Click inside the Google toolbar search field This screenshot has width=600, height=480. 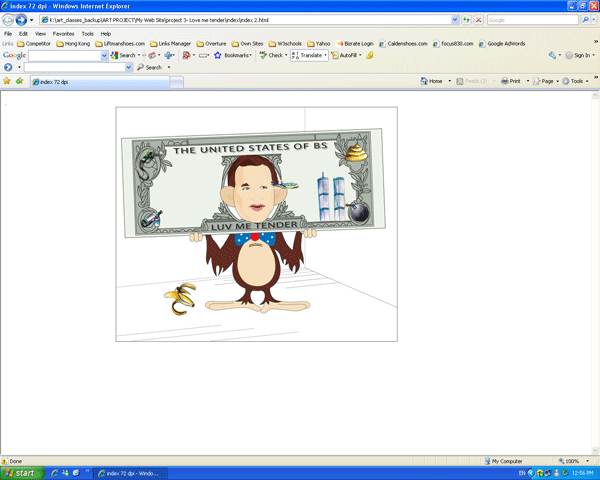[65, 56]
